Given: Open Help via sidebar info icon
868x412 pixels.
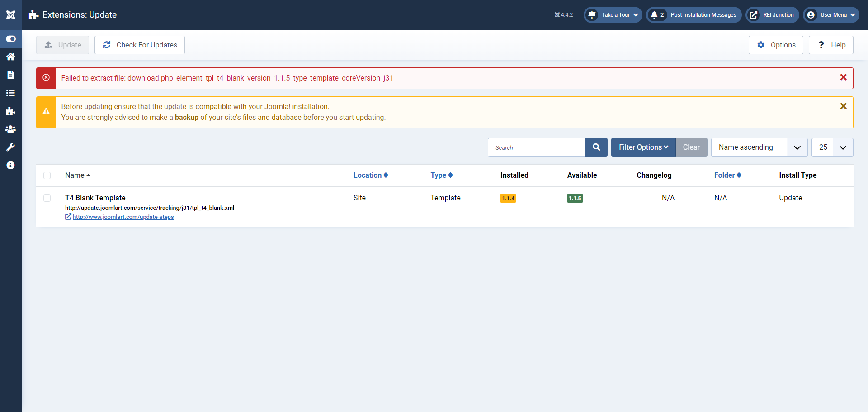Looking at the screenshot, I should (x=11, y=165).
